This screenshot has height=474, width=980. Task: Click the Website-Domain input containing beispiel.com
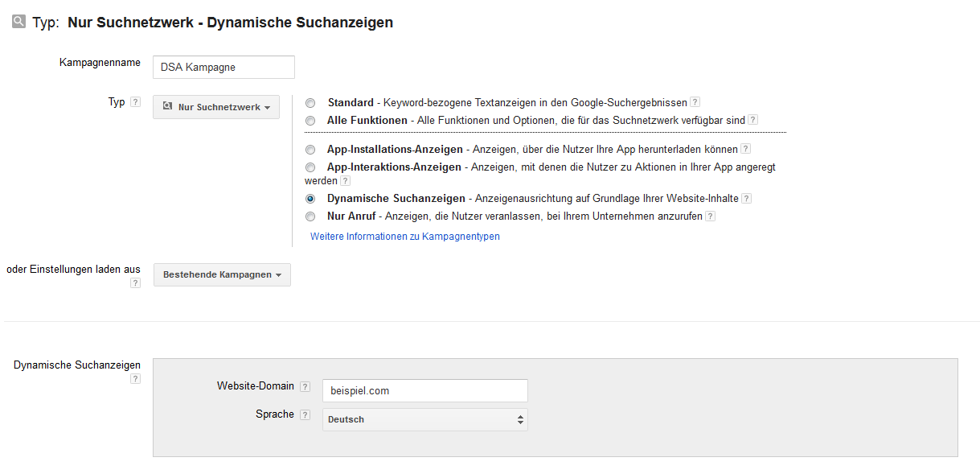tap(424, 390)
